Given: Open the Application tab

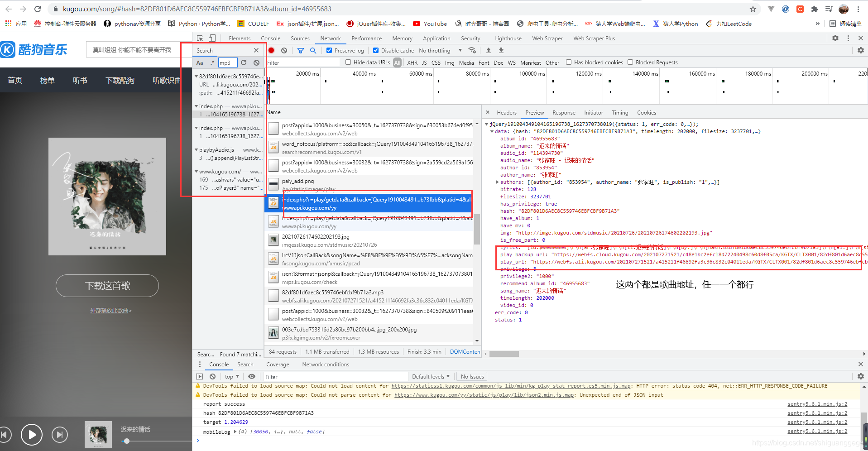Looking at the screenshot, I should click(436, 38).
